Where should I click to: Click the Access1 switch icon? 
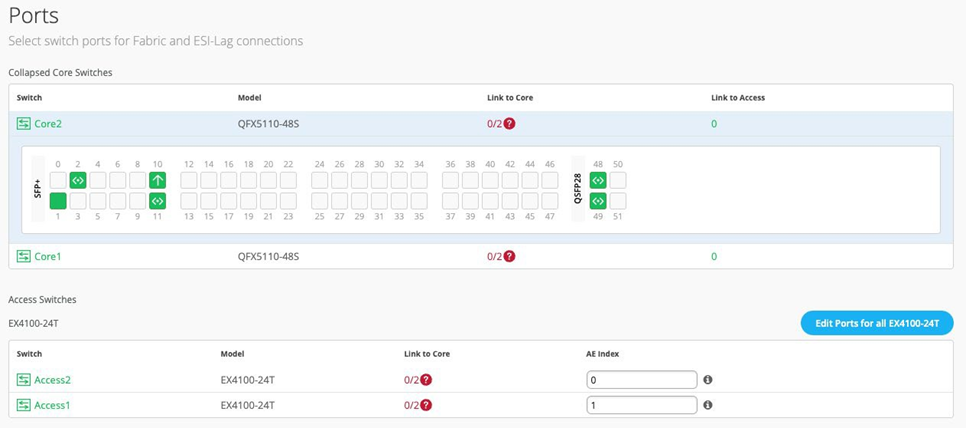pos(24,405)
